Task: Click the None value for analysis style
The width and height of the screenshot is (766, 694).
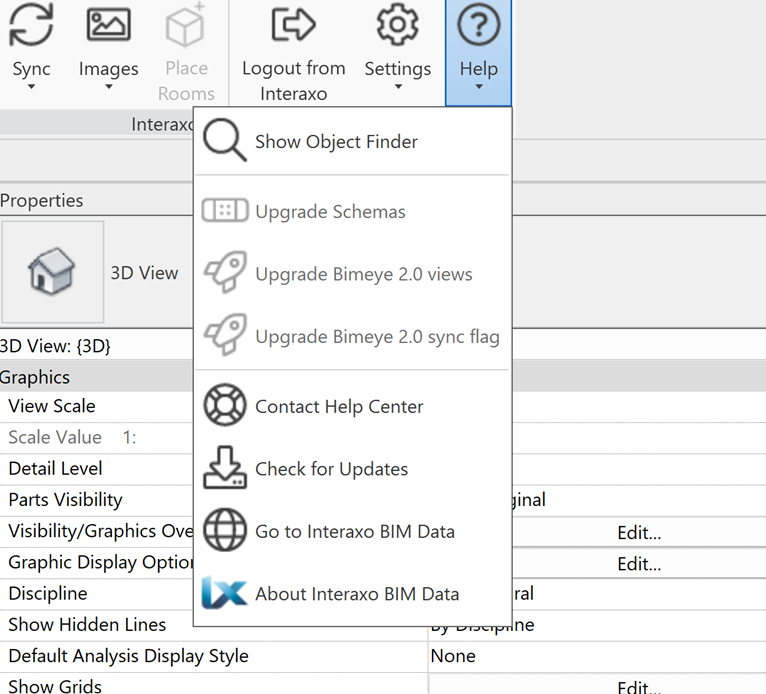Action: pyautogui.click(x=453, y=656)
